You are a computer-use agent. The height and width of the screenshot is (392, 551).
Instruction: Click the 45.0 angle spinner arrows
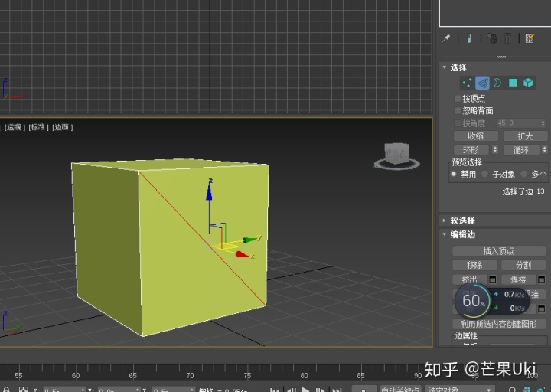coord(543,123)
